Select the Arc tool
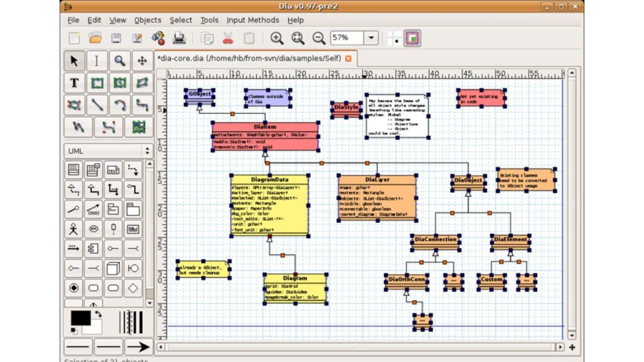644x362 pixels. click(x=119, y=105)
